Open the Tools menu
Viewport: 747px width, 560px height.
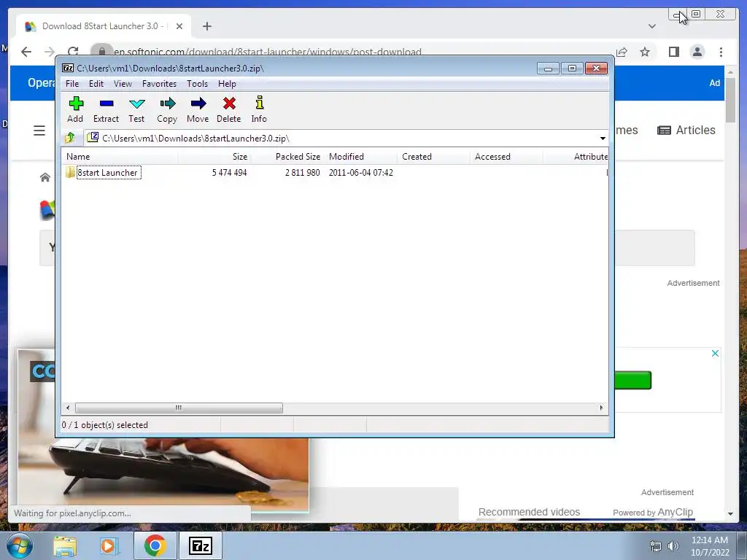(197, 84)
